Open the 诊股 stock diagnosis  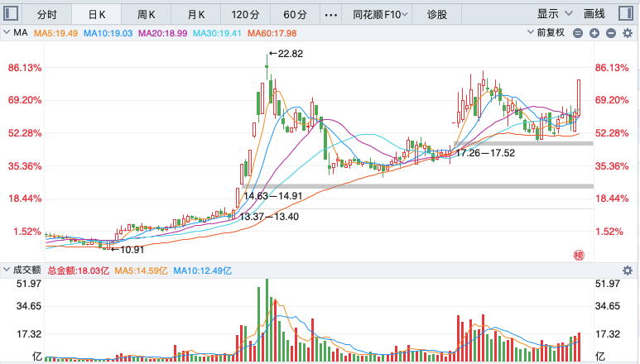pos(437,15)
